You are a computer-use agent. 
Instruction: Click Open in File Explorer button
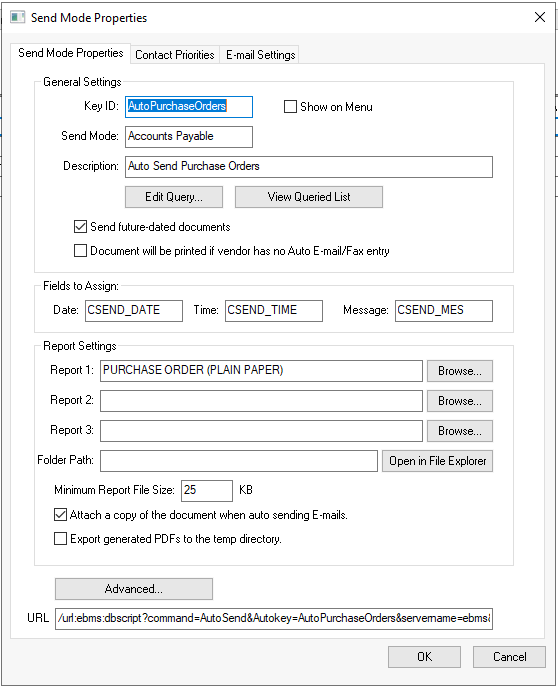437,461
